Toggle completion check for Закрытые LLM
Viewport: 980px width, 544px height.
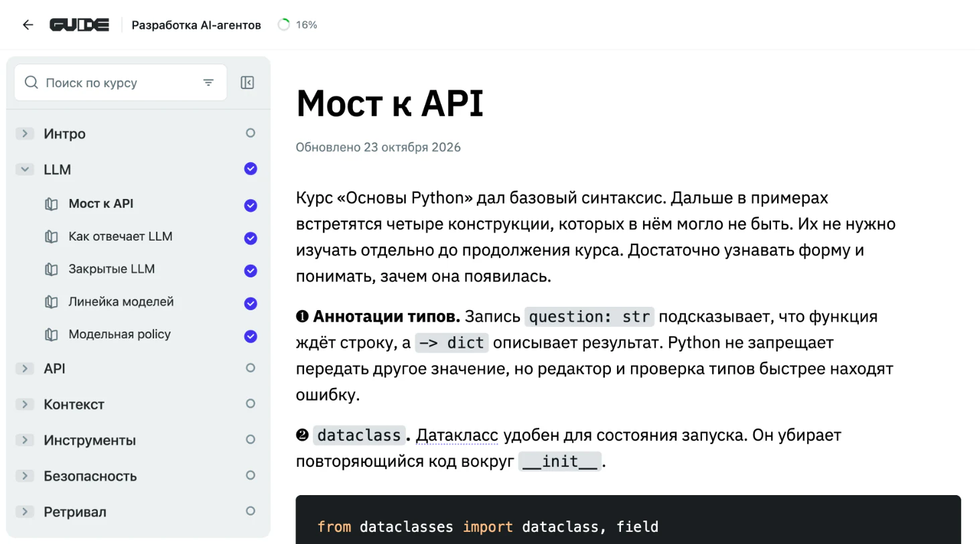coord(251,271)
